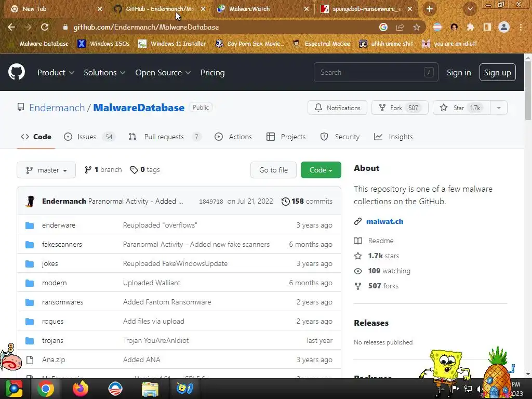Select the Code tab

pyautogui.click(x=36, y=137)
